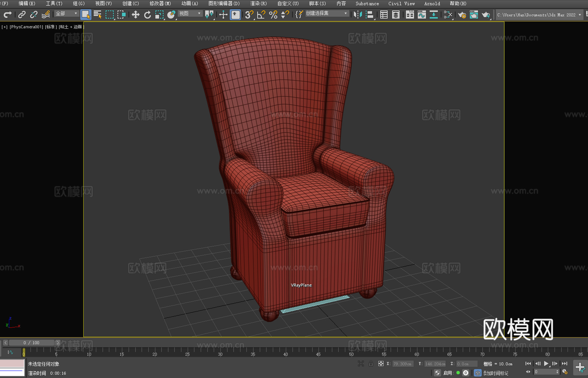Toggle Selection Lock padlock icon
Image resolution: width=588 pixels, height=378 pixels.
pos(371,364)
